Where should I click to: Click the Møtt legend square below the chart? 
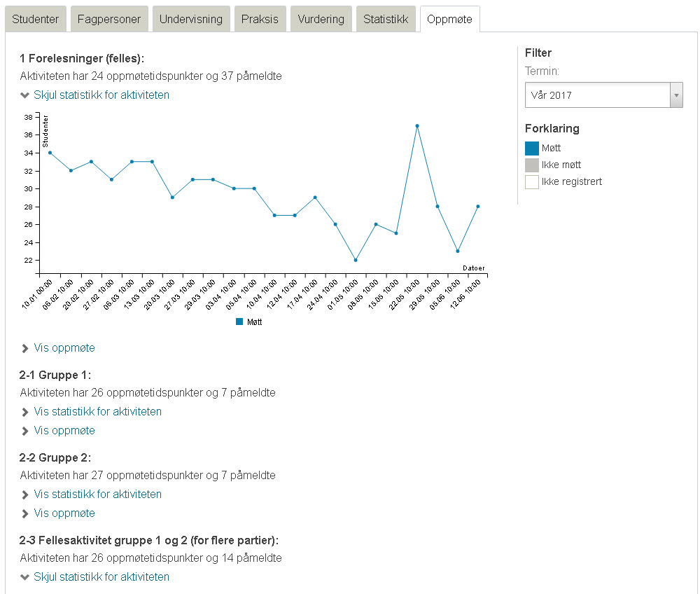(239, 322)
